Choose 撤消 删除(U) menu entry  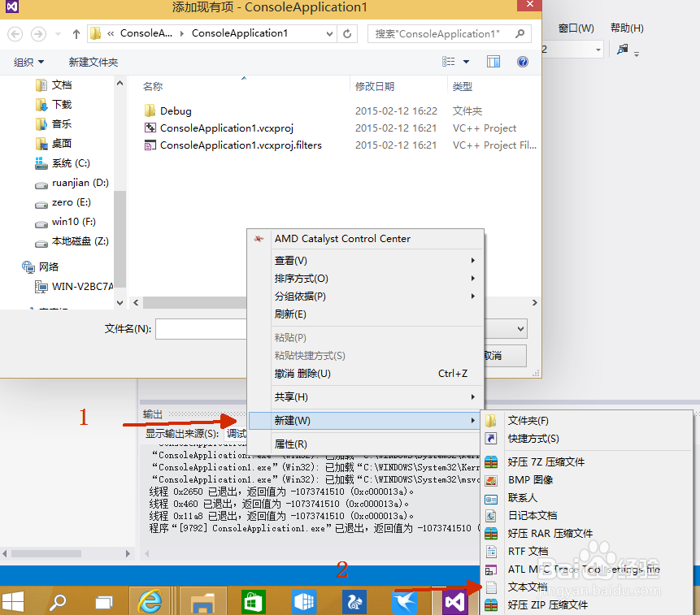point(365,373)
